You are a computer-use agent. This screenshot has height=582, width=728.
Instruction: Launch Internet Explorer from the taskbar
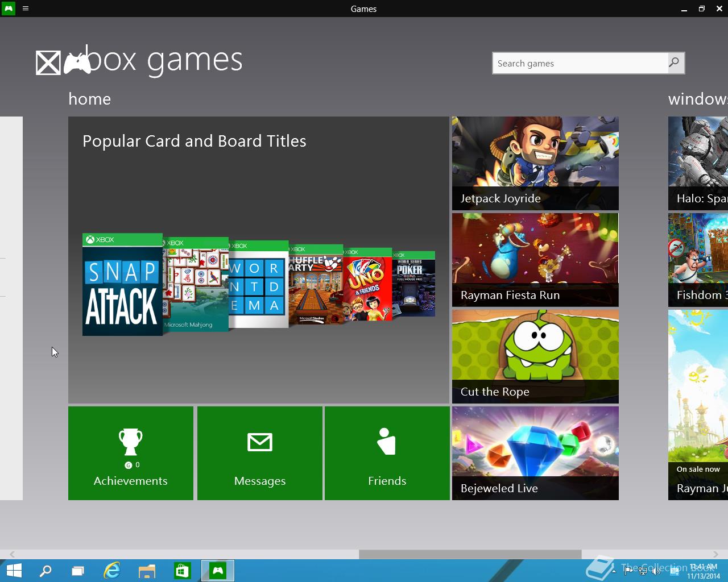coord(112,571)
